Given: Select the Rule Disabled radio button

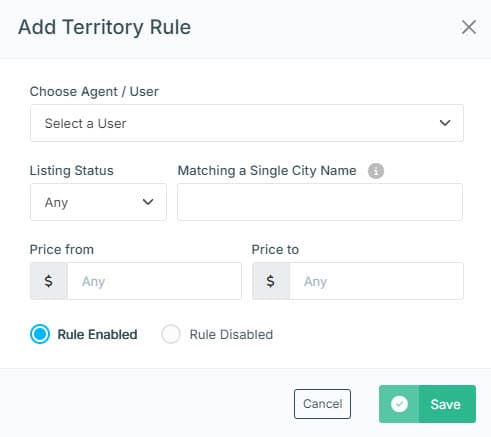Looking at the screenshot, I should point(171,334).
